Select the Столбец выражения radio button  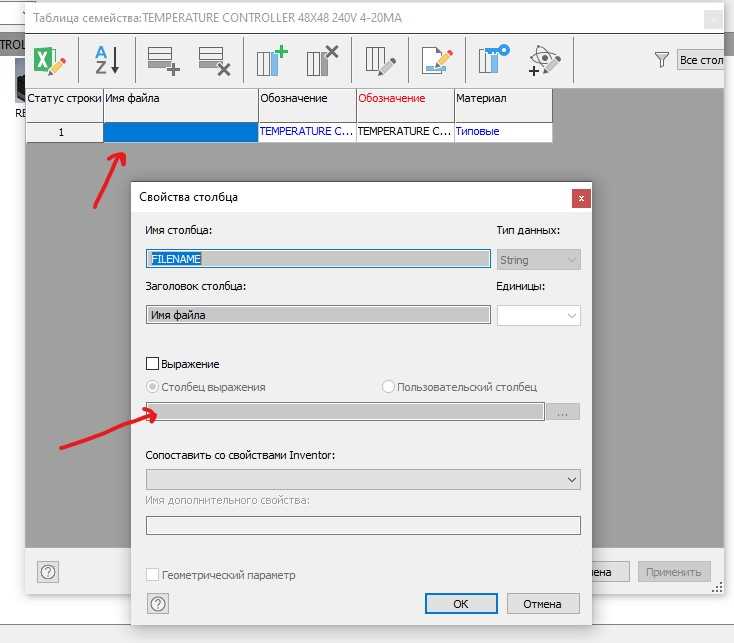click(153, 387)
